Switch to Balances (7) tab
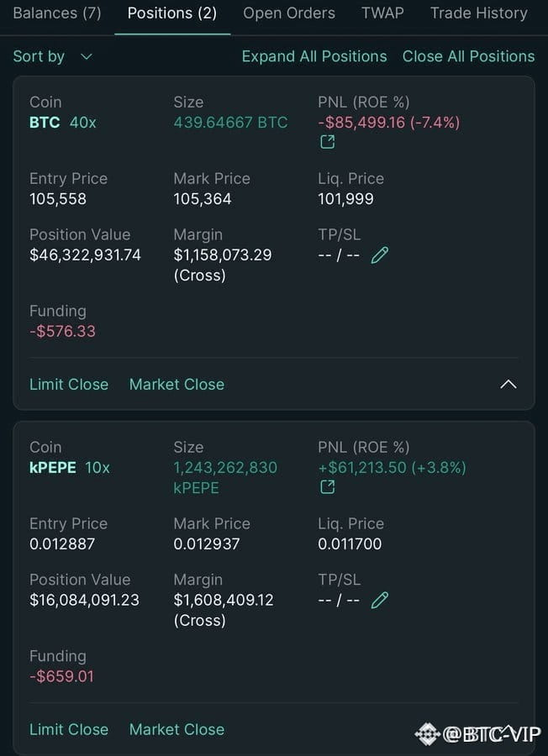 (57, 13)
